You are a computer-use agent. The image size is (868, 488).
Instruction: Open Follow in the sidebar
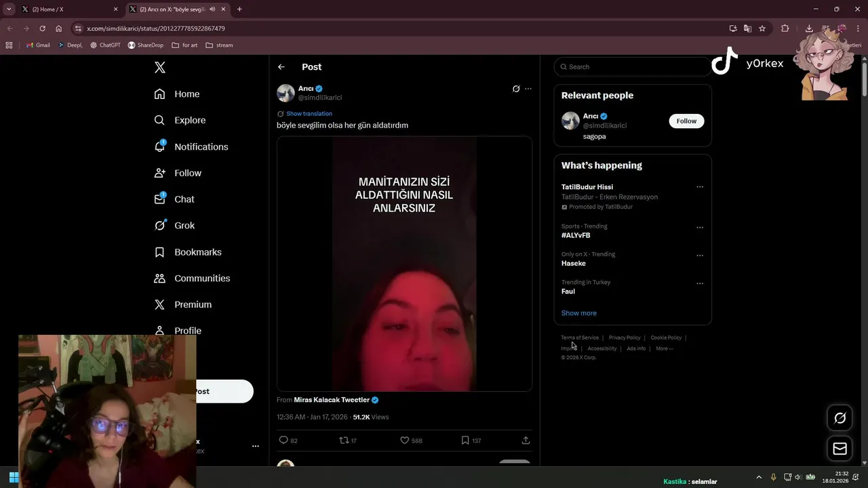(x=178, y=173)
